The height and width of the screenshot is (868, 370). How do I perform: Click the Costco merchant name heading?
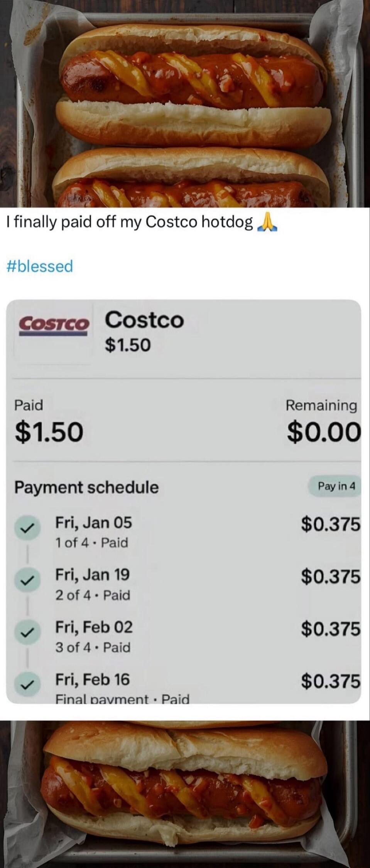[x=145, y=320]
